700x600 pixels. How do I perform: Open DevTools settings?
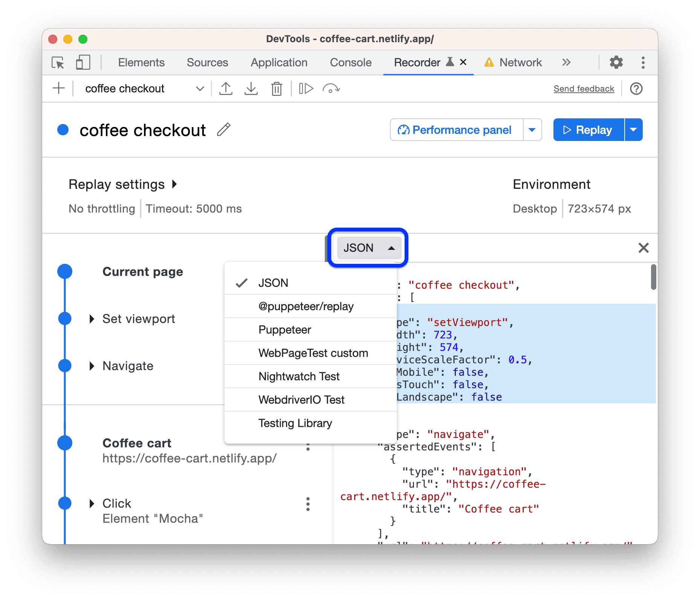tap(616, 62)
